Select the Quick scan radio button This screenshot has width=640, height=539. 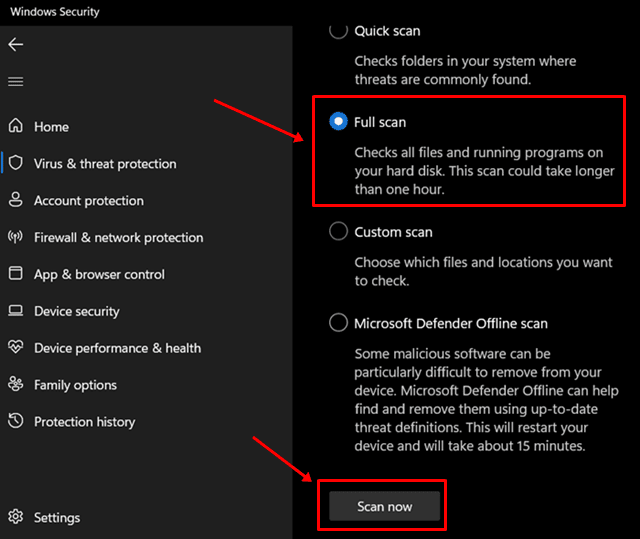[339, 31]
